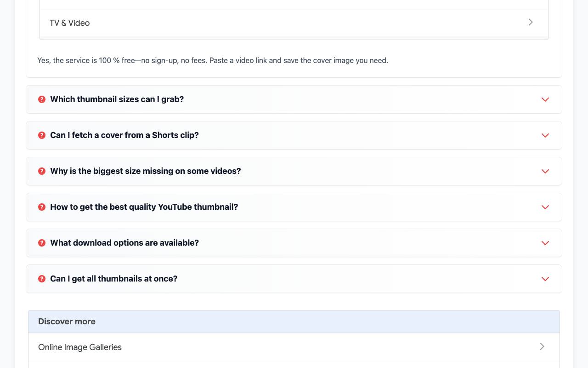Click 'Can I get all thumbnails at once?' text

[114, 279]
